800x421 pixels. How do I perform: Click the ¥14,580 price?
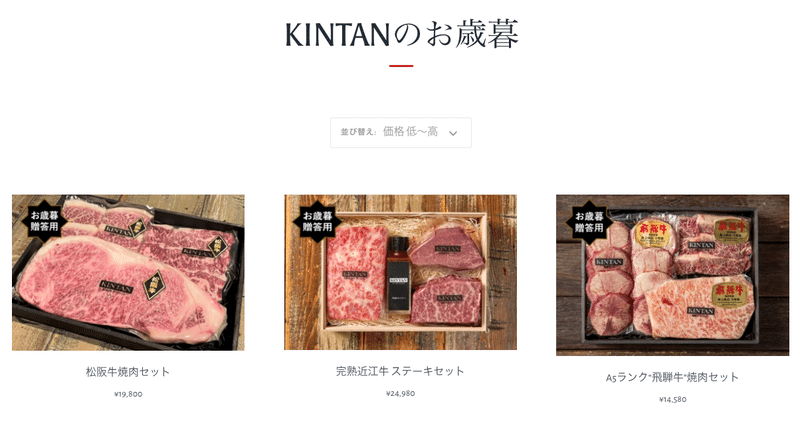672,400
